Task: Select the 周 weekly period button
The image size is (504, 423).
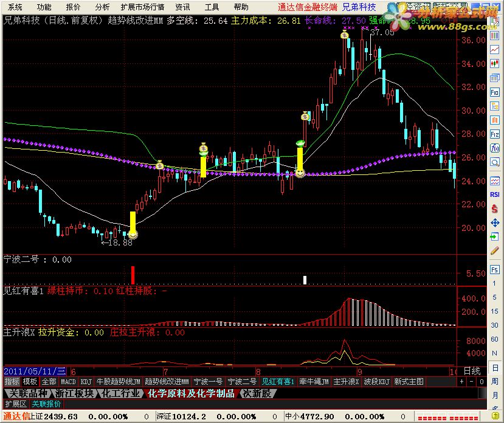Action: pos(495,381)
